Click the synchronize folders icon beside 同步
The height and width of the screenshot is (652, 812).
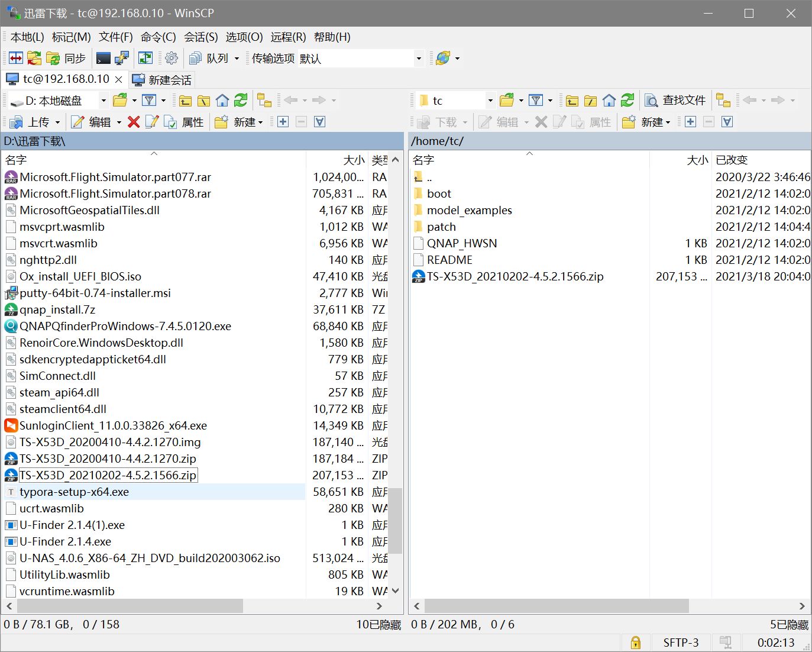pyautogui.click(x=53, y=58)
